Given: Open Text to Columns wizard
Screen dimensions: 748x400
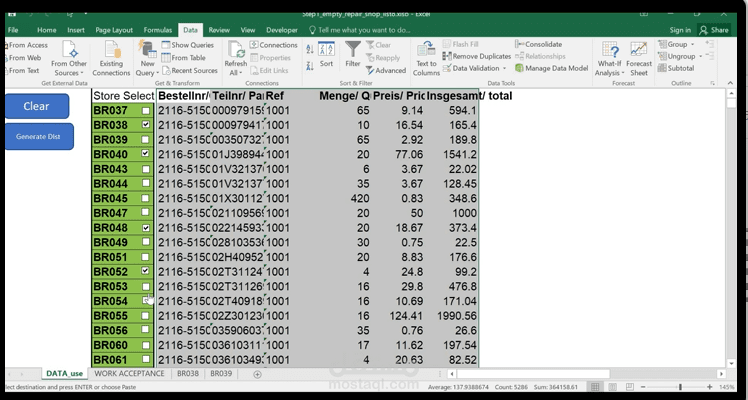Looking at the screenshot, I should click(426, 59).
